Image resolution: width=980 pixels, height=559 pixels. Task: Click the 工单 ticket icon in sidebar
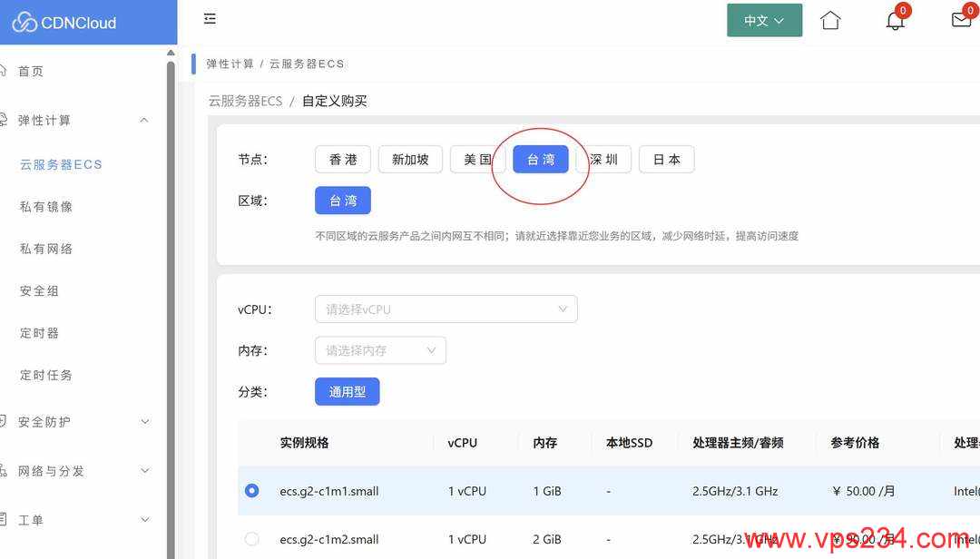(x=3, y=519)
